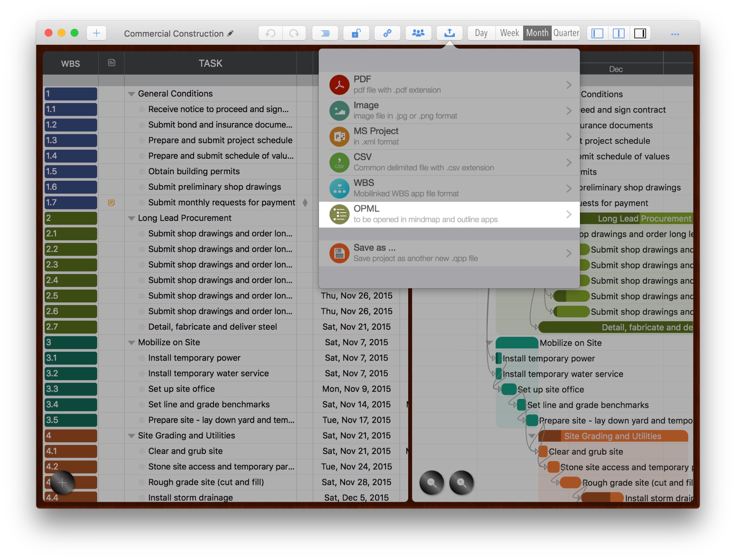Click the zoom in magnifier button
736x560 pixels.
(x=461, y=482)
